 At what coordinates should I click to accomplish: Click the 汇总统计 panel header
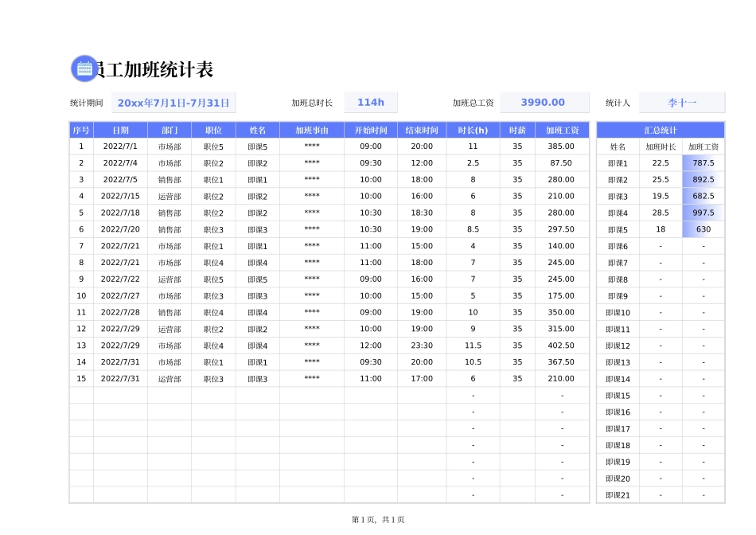(660, 129)
